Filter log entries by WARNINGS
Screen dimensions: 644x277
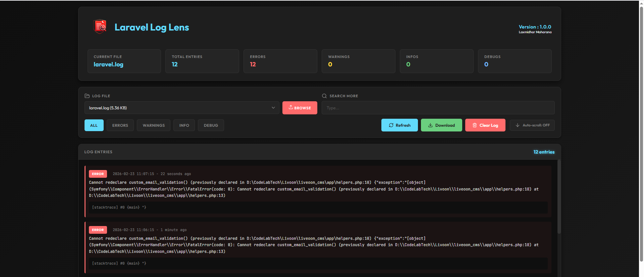tap(154, 125)
